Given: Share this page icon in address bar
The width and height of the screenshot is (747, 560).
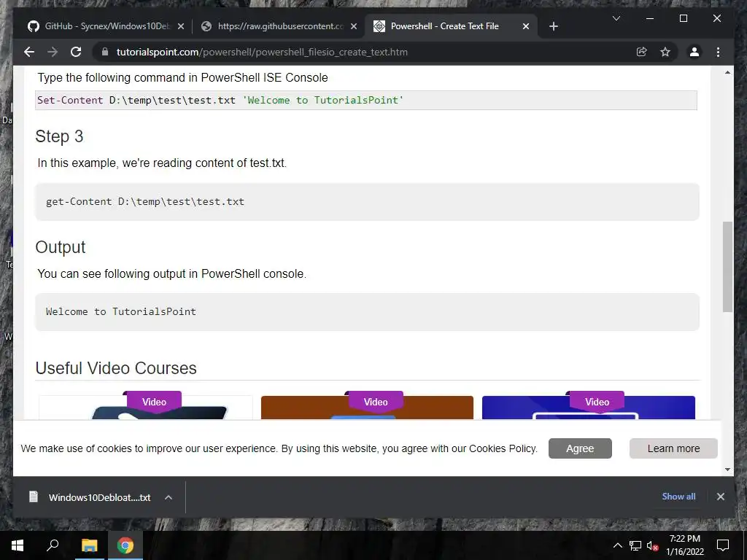Looking at the screenshot, I should coord(642,52).
